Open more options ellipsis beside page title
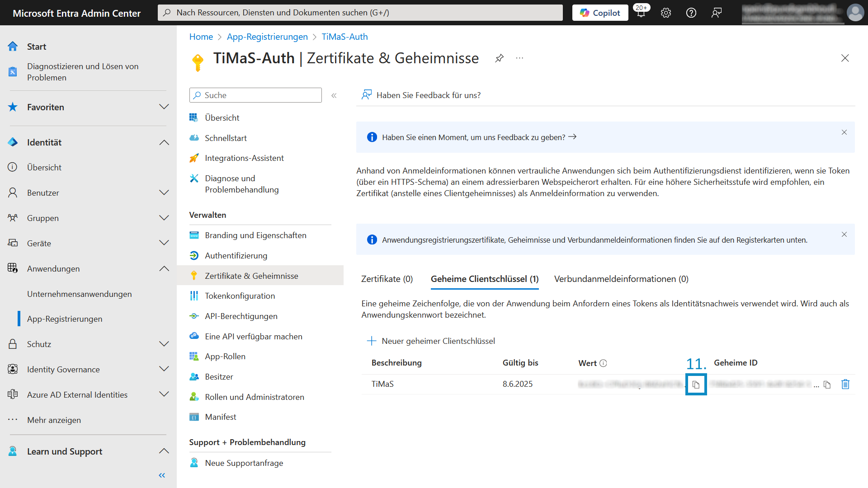The width and height of the screenshot is (868, 488). [520, 58]
